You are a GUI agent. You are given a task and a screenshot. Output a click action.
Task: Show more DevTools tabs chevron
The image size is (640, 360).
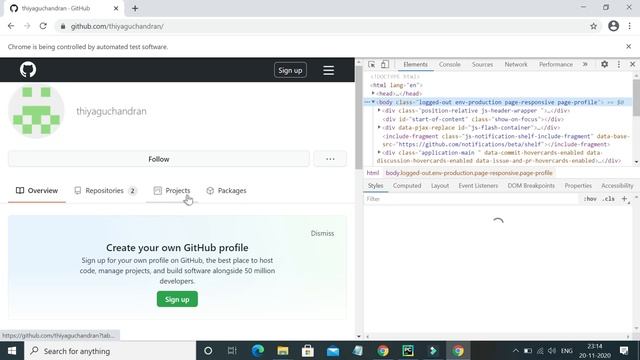pyautogui.click(x=585, y=64)
